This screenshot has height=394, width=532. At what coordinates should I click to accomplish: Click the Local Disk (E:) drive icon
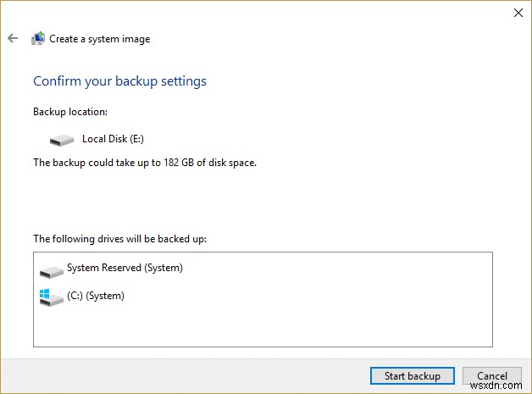point(62,139)
